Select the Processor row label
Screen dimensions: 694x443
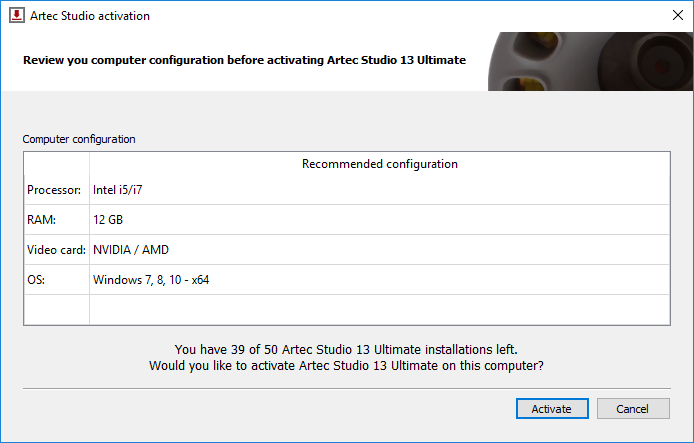(54, 190)
